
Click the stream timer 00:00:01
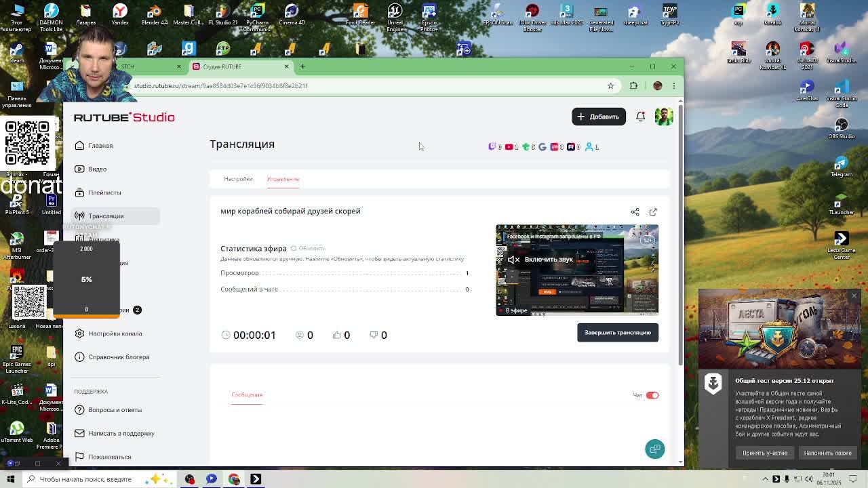(x=254, y=335)
